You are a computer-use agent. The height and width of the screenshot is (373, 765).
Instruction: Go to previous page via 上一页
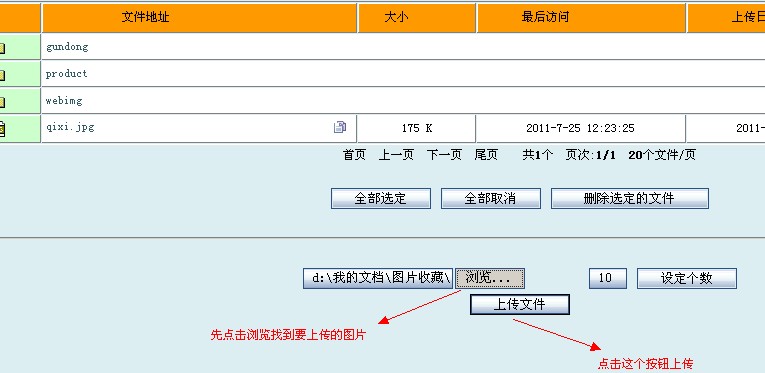[396, 155]
